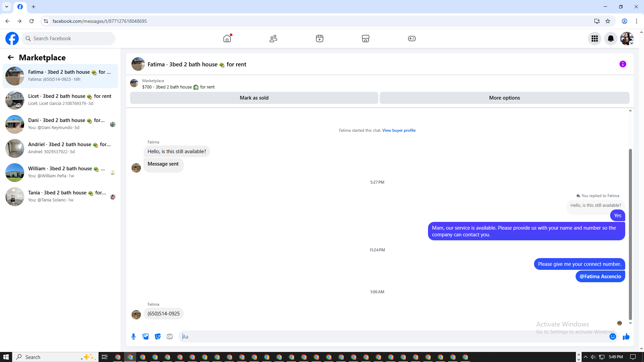Go to the Home feed icon
This screenshot has width=644, height=362.
coord(227,39)
